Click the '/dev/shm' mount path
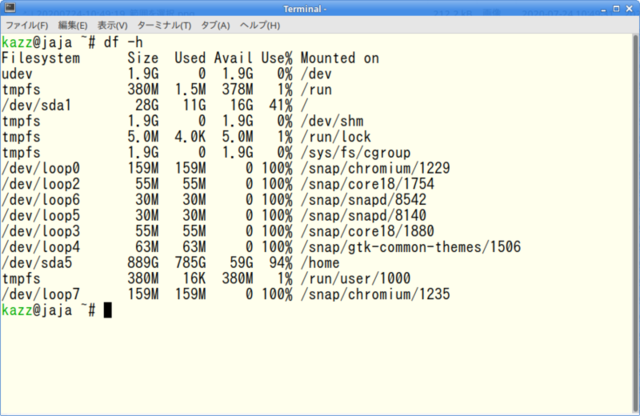This screenshot has height=416, width=640. [332, 121]
